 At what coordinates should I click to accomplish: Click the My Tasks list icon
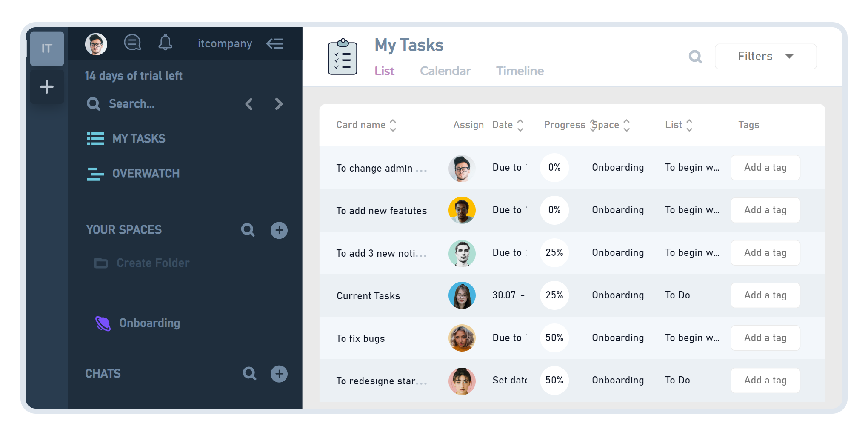[95, 138]
